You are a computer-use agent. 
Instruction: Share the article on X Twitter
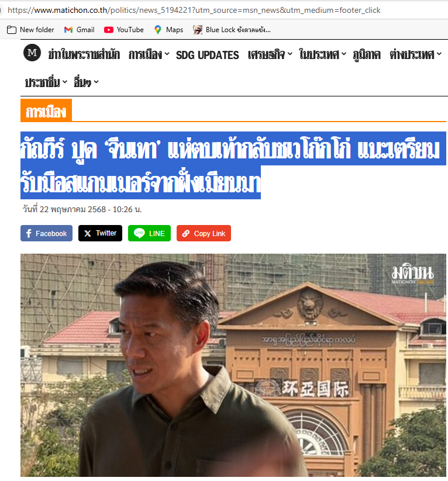[x=100, y=233]
